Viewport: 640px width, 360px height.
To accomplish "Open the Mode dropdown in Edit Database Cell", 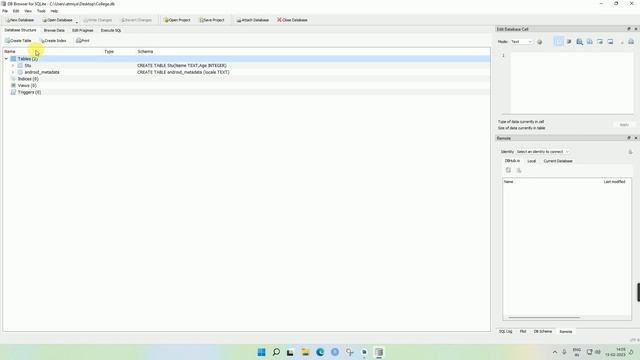I will pyautogui.click(x=522, y=42).
